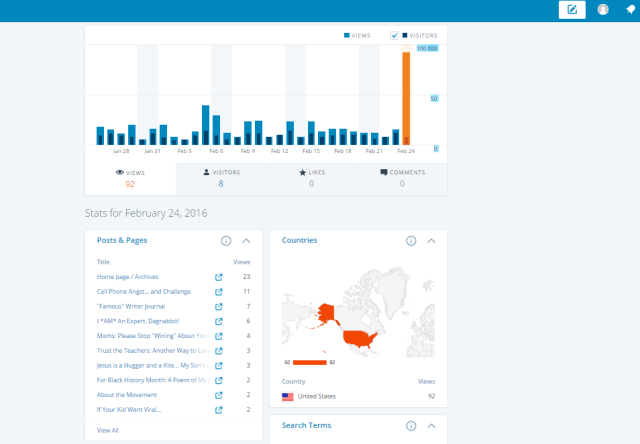Collapse the Countries panel
This screenshot has height=444, width=640.
431,241
